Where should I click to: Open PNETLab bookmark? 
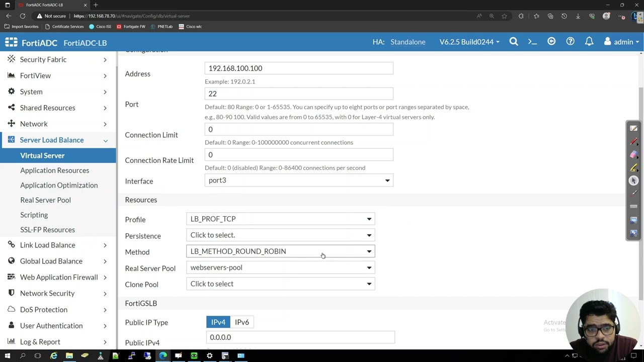point(162,27)
